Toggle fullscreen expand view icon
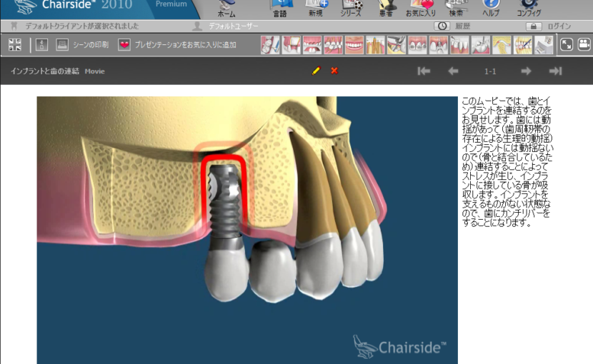The height and width of the screenshot is (364, 593). tap(566, 45)
